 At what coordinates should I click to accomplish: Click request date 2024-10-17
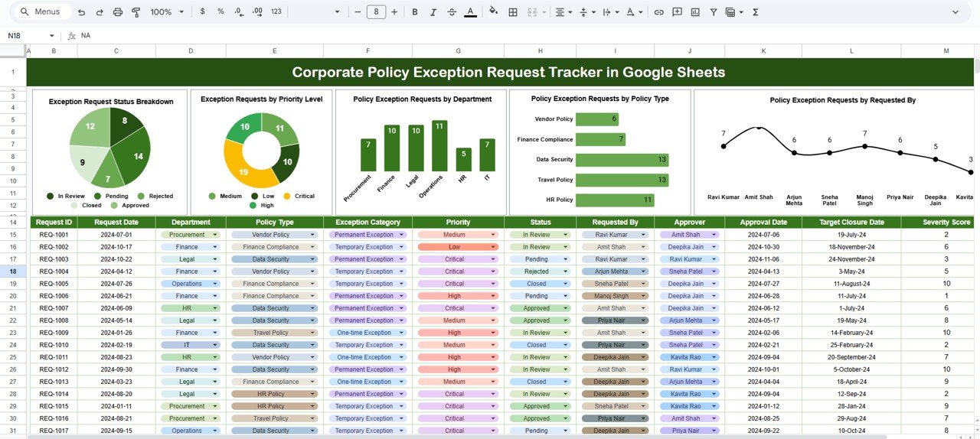tap(116, 247)
